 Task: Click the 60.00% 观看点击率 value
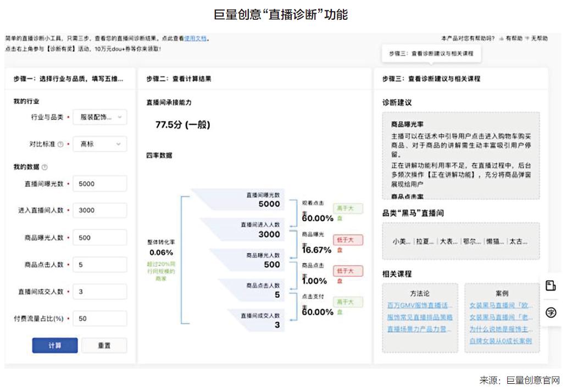coord(318,219)
